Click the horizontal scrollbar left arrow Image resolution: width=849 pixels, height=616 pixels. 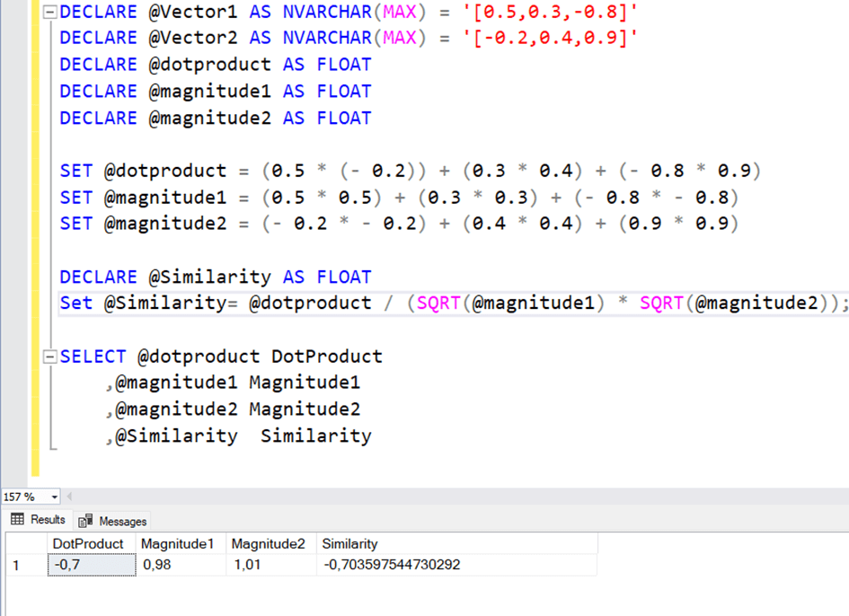pos(70,497)
